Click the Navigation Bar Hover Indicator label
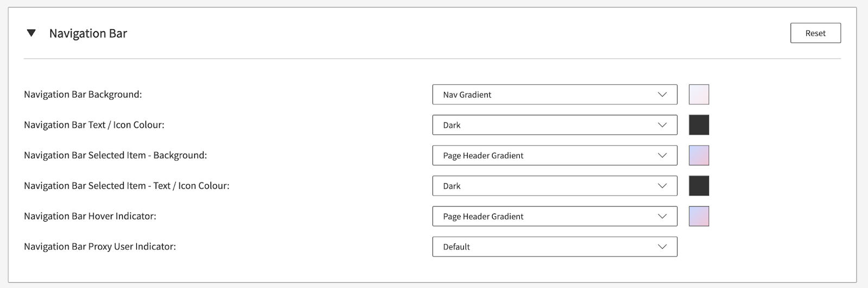This screenshot has width=868, height=288. tap(90, 216)
